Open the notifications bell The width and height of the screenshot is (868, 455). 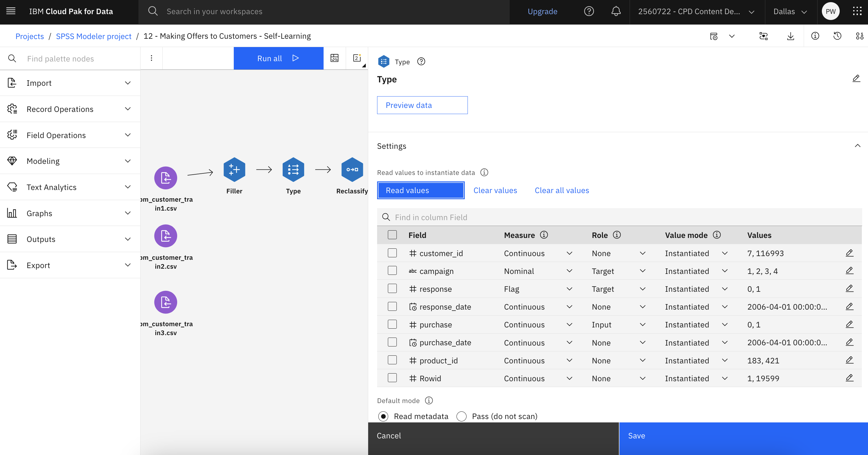(616, 11)
